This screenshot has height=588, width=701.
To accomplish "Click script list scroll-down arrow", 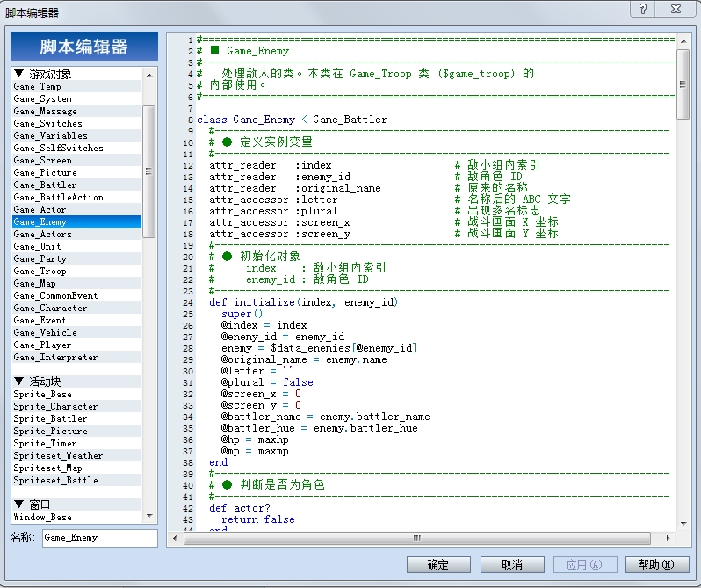I will 149,516.
